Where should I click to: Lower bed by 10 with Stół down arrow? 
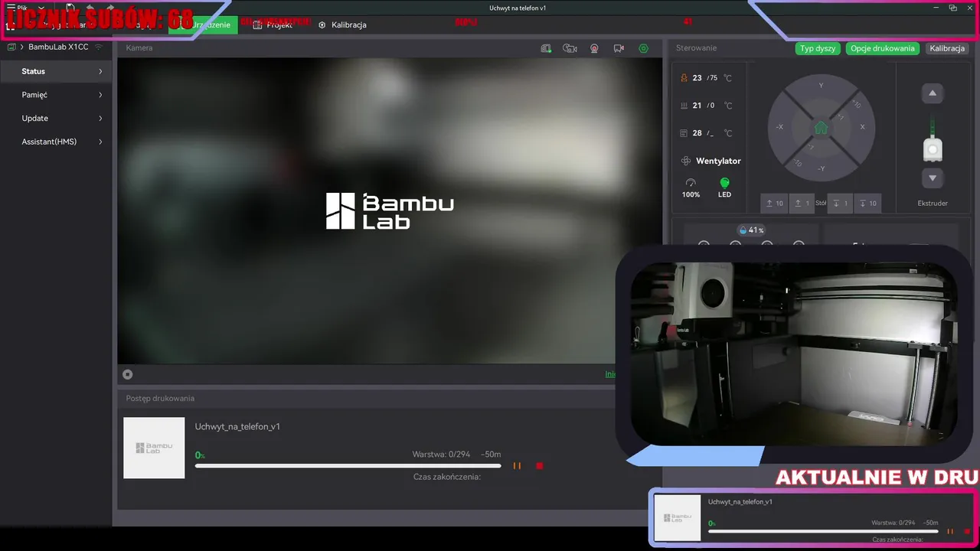point(867,204)
